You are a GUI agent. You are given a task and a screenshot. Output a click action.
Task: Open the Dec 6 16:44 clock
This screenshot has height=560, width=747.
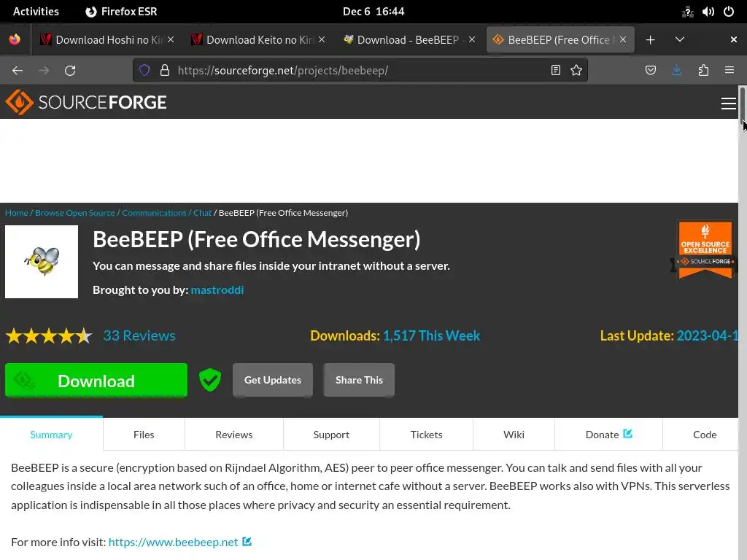point(373,12)
